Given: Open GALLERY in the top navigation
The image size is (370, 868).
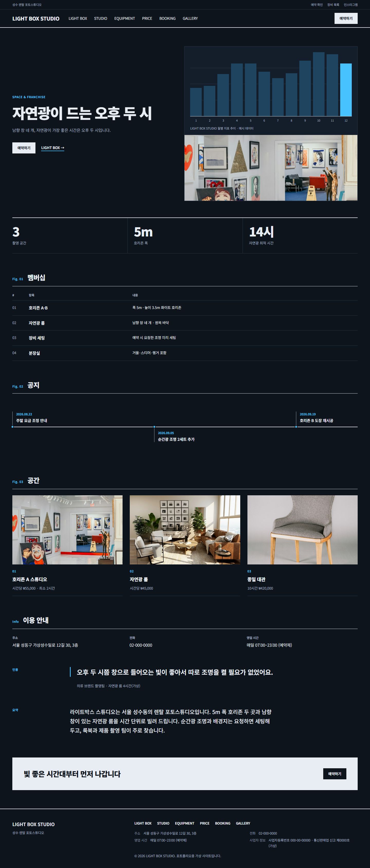Looking at the screenshot, I should click(190, 19).
